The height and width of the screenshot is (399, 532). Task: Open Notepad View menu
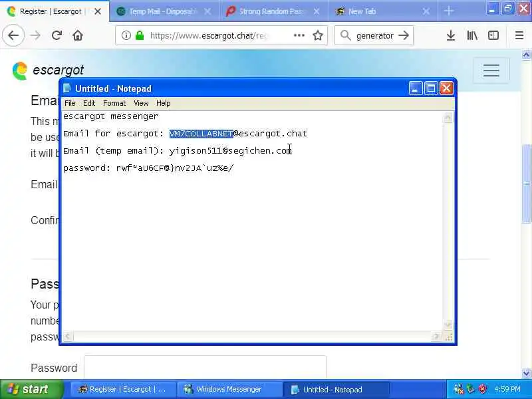pyautogui.click(x=141, y=103)
